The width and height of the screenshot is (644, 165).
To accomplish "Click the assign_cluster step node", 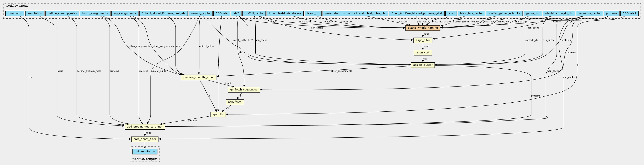I will [x=423, y=65].
